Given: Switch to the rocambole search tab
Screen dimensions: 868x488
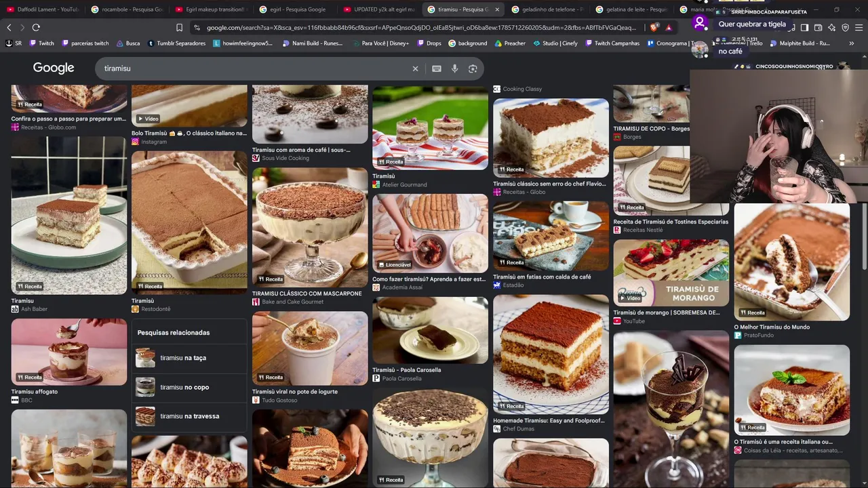Looking at the screenshot, I should (x=126, y=9).
